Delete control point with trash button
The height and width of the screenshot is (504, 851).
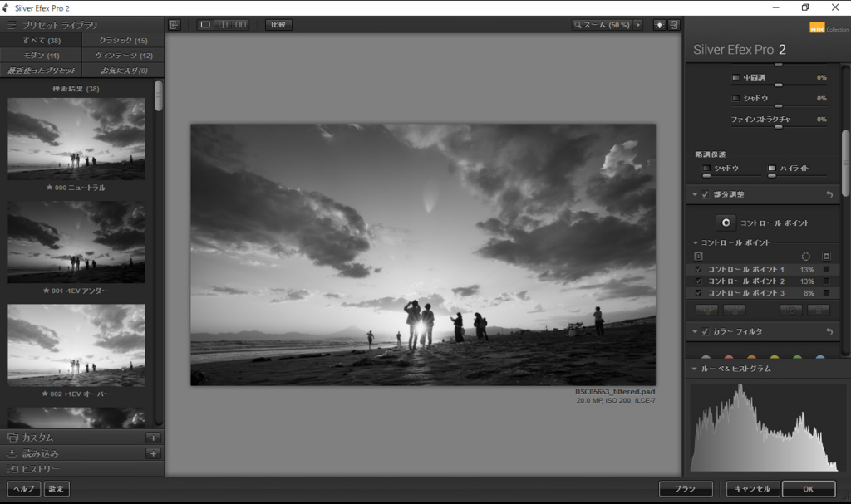pos(819,311)
